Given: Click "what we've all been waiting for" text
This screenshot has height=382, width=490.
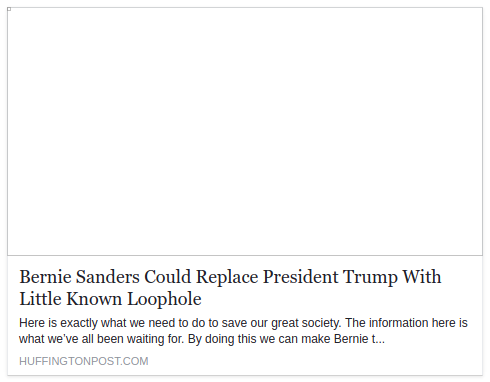Looking at the screenshot, I should (x=101, y=339).
